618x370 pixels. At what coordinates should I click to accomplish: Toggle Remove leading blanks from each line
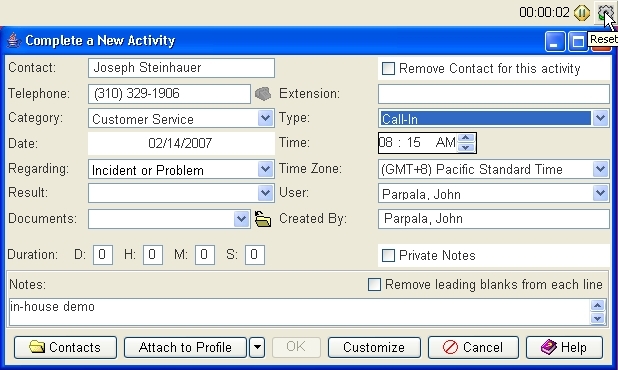coord(374,284)
